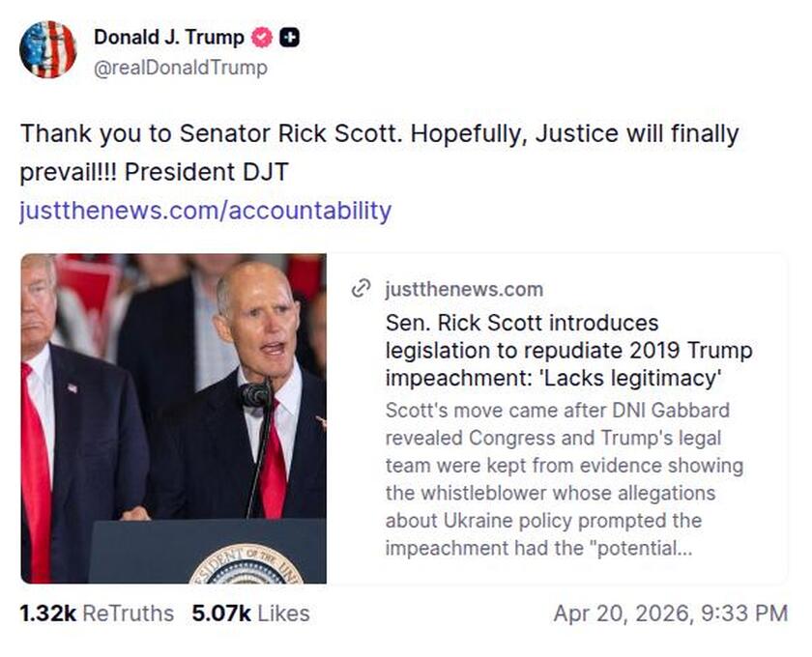Click the article description about DNI Gabbard

(x=565, y=479)
